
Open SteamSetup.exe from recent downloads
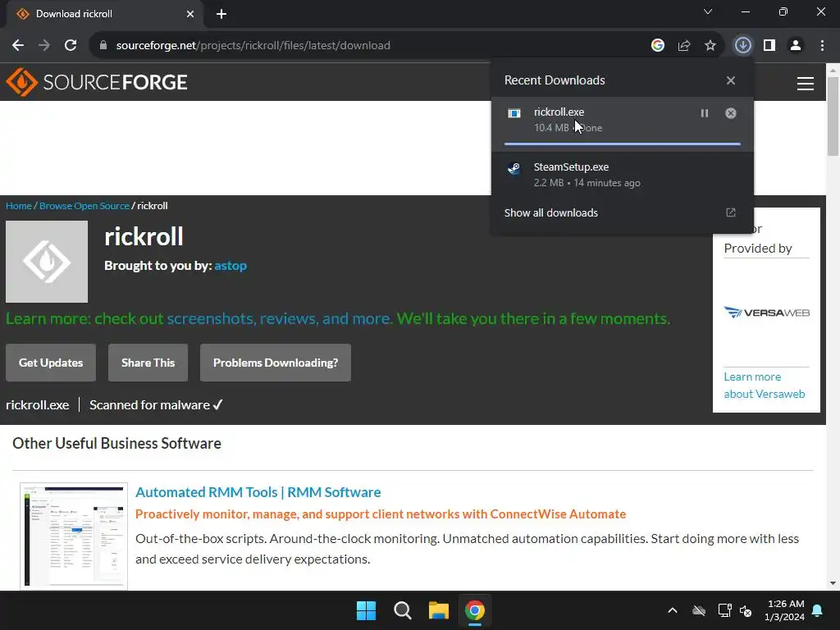pyautogui.click(x=623, y=175)
